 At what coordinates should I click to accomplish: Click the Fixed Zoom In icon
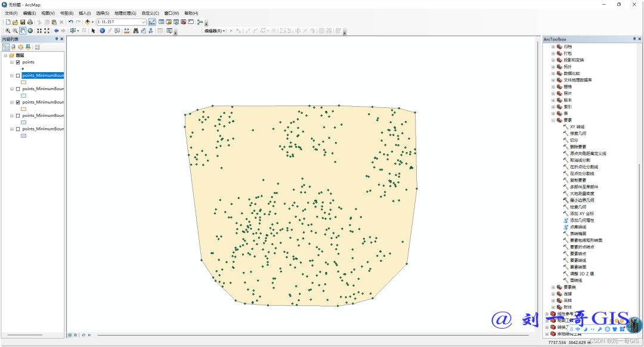tap(39, 31)
